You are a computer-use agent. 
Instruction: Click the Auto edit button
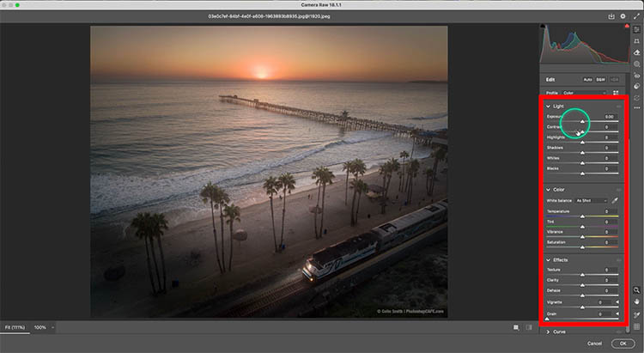(587, 78)
